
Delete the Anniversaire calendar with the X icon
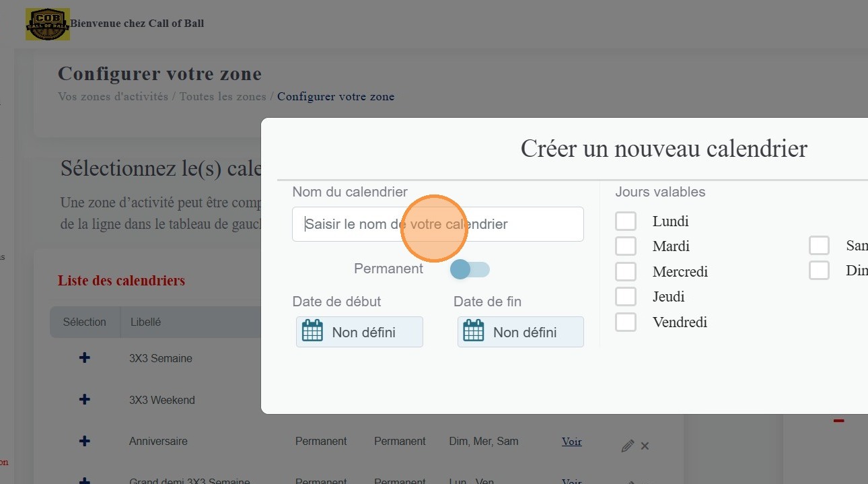click(645, 446)
